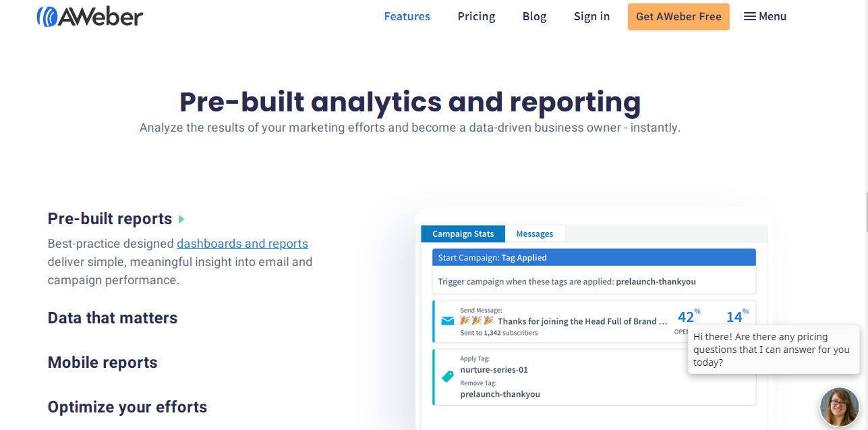Open the chat agent avatar
868x430 pixels.
[x=840, y=407]
